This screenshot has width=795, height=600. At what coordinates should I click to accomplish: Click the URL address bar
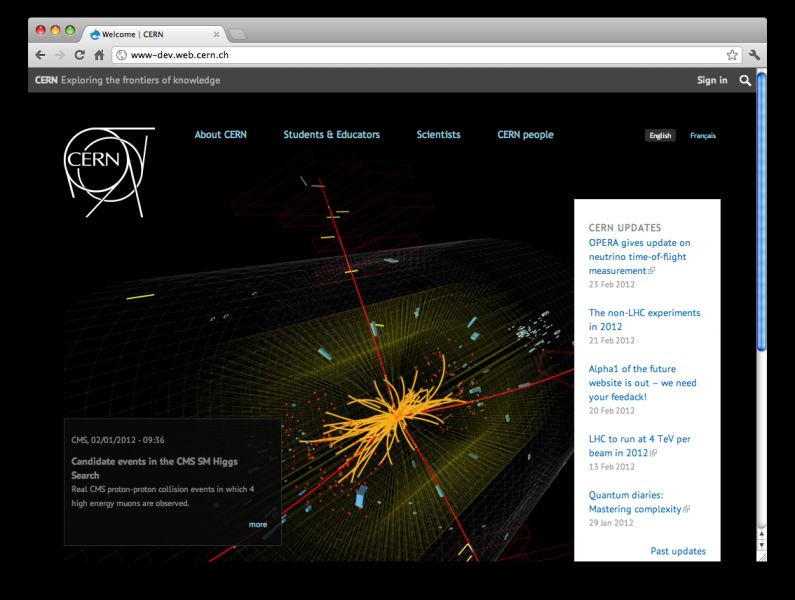coord(420,55)
